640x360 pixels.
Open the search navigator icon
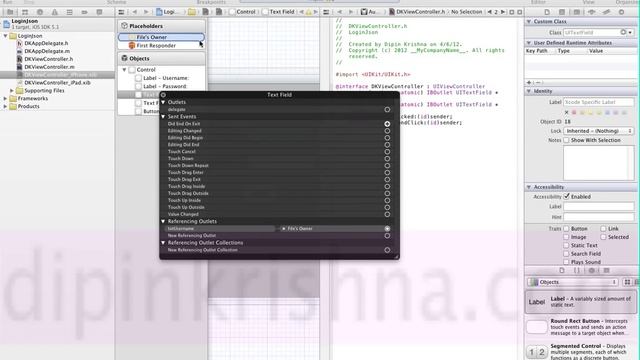tap(40, 12)
